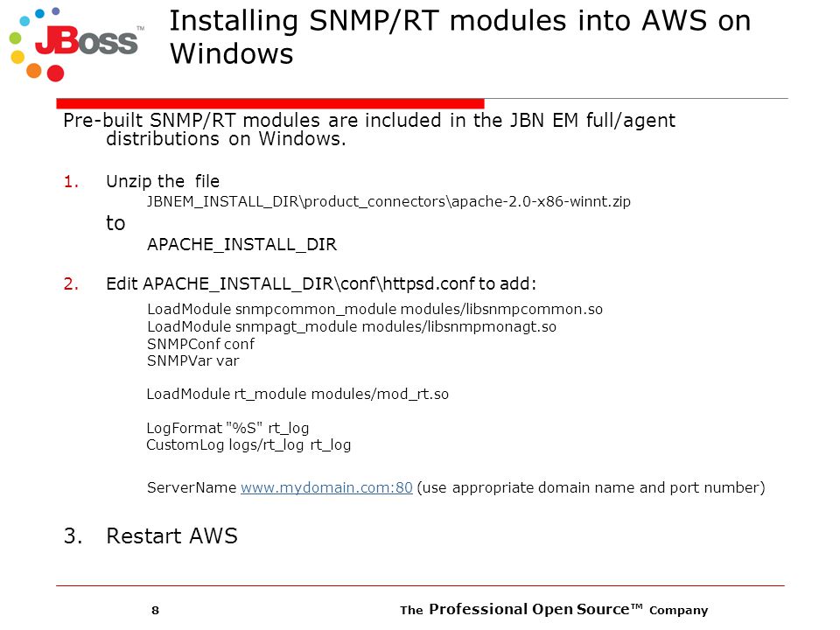This screenshot has height=630, width=840.
Task: Select the slide title 'Installing SNMP/RT modules into AWS on Windows'
Action: tap(460, 37)
